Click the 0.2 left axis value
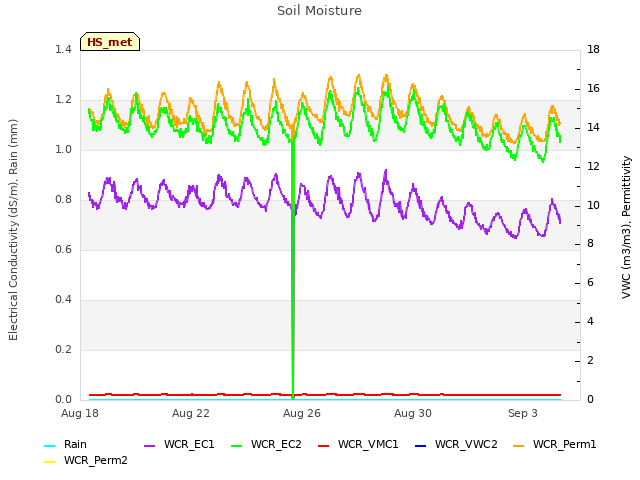Screen dimensions: 640x480 (x=63, y=350)
